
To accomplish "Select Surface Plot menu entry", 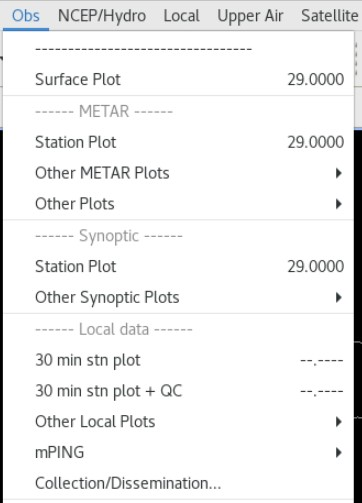I will pos(178,80).
